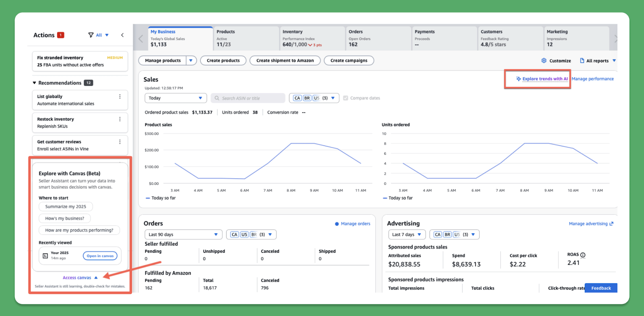Viewport: 644px width, 316px height.
Task: Collapse the Recommendations section
Action: coord(35,83)
